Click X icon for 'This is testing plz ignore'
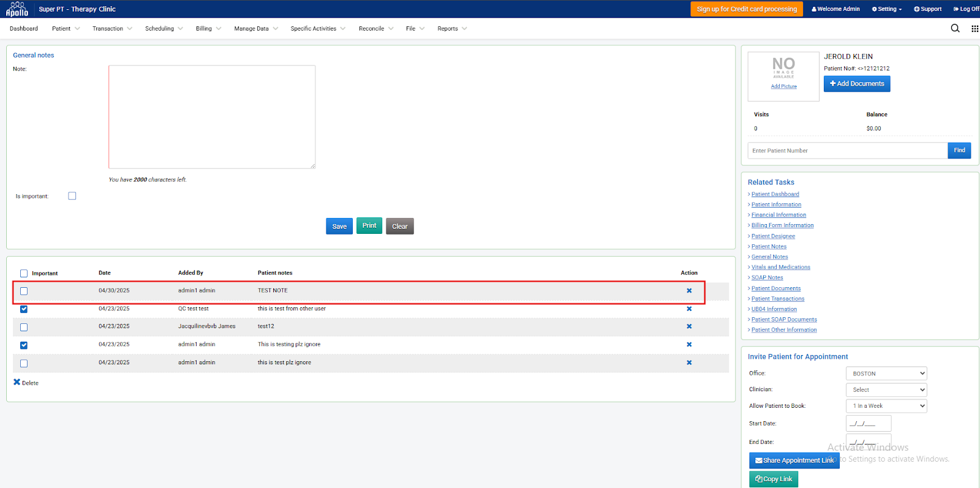The width and height of the screenshot is (980, 488). click(x=689, y=345)
